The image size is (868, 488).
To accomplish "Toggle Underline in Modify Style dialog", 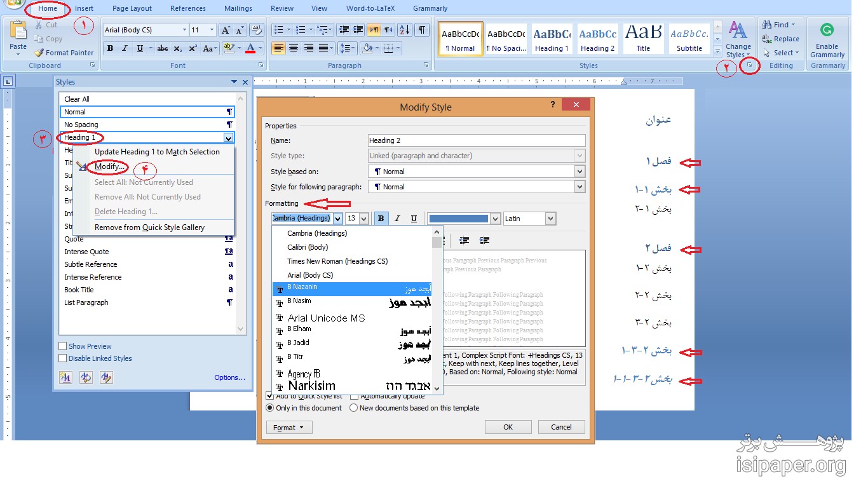I will pos(414,219).
